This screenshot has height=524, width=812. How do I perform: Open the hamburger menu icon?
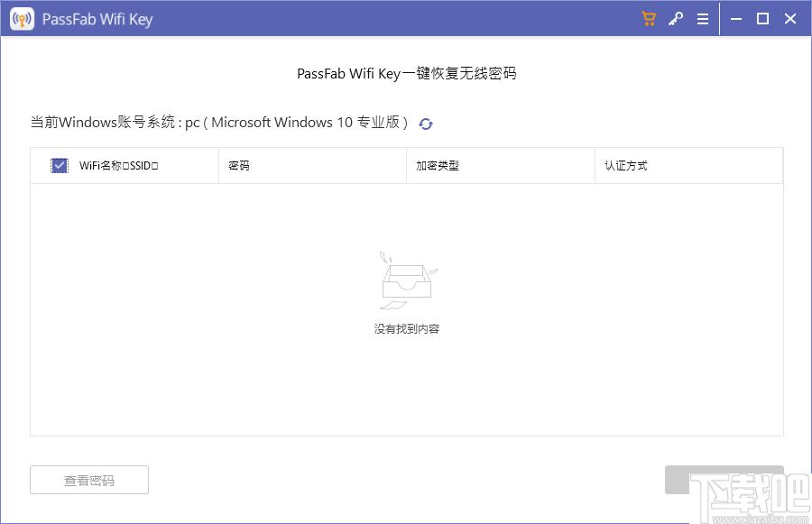(x=703, y=19)
